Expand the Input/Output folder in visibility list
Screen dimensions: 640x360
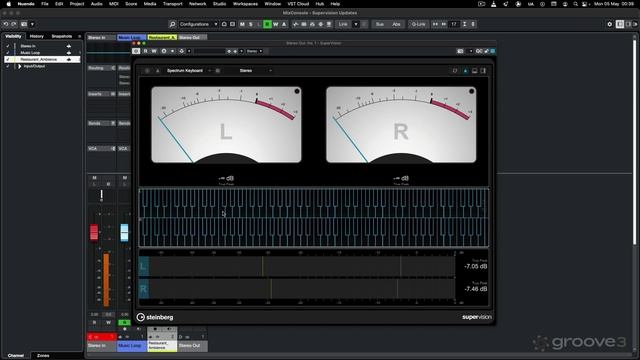point(19,66)
